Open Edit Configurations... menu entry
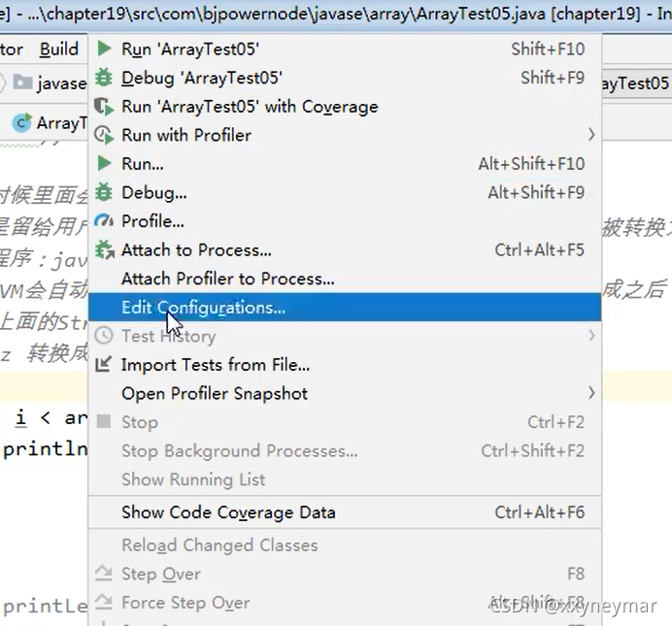 345,307
